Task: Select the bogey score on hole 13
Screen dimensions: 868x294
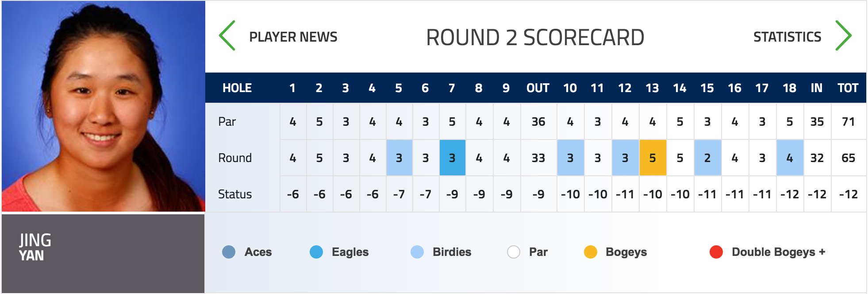Action: 653,158
